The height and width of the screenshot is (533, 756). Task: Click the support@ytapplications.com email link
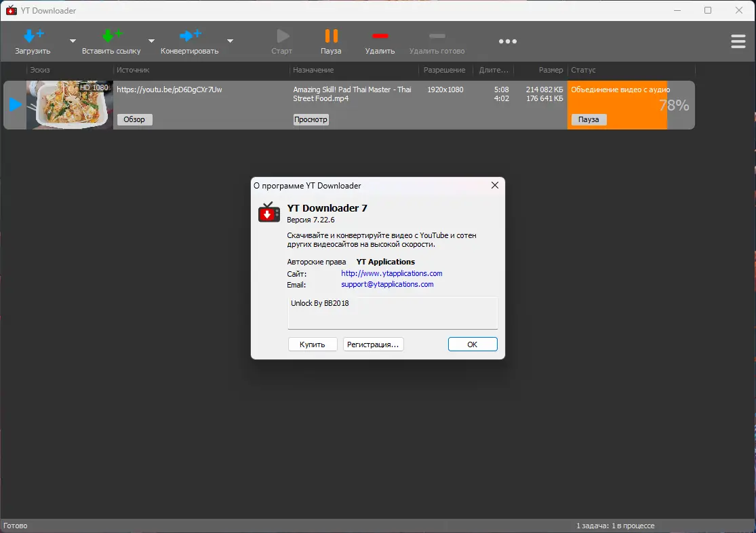click(387, 284)
